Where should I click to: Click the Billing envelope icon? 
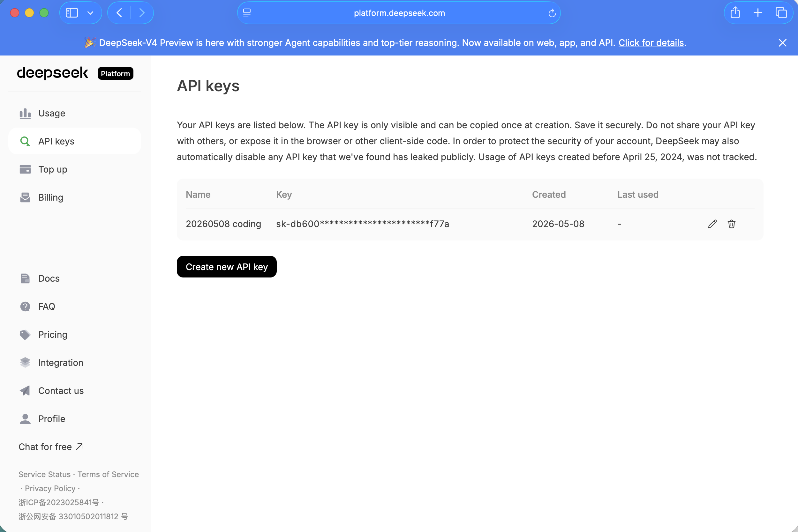pyautogui.click(x=25, y=197)
